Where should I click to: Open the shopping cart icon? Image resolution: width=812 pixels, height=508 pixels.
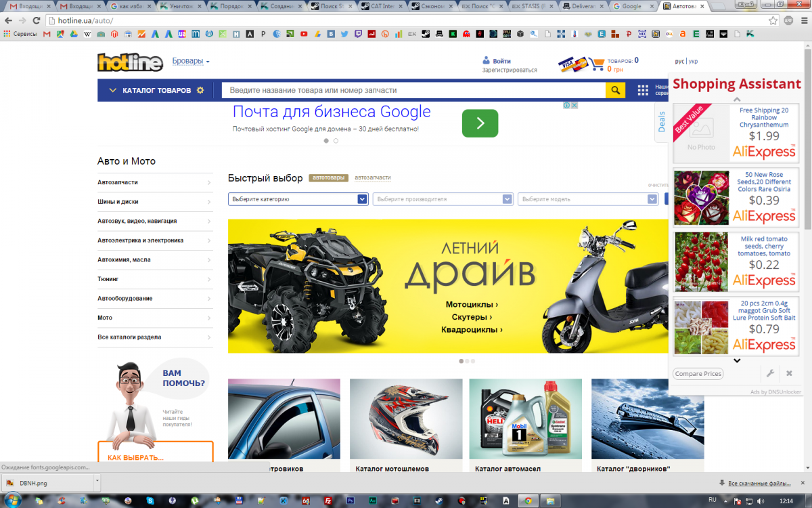[x=596, y=64]
